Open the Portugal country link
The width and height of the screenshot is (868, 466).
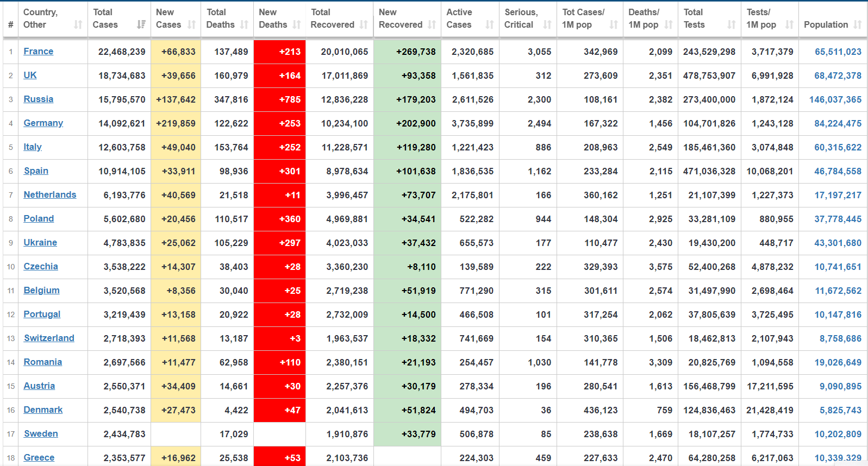tap(42, 314)
